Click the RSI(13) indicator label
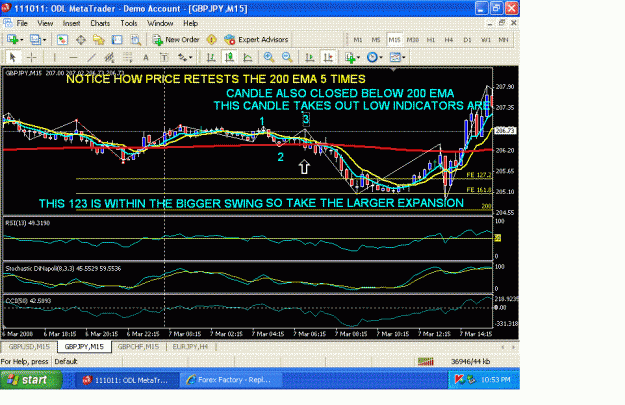The image size is (625, 405). pyautogui.click(x=28, y=223)
